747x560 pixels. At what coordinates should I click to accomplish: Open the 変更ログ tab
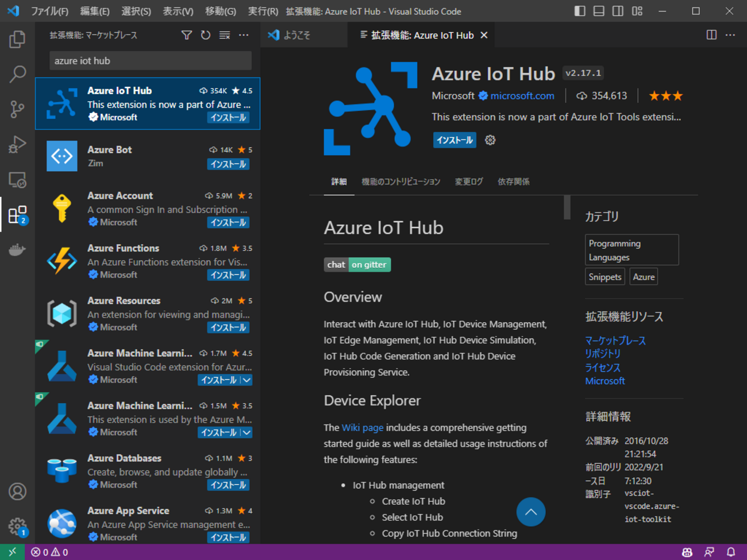468,181
